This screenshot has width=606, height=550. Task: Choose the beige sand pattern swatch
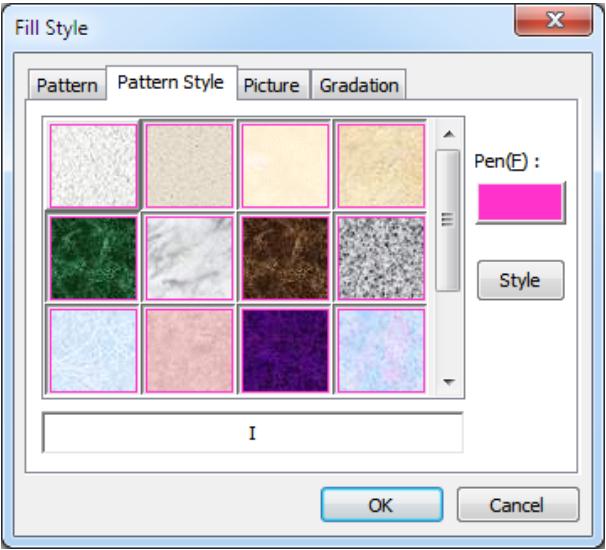click(x=189, y=166)
